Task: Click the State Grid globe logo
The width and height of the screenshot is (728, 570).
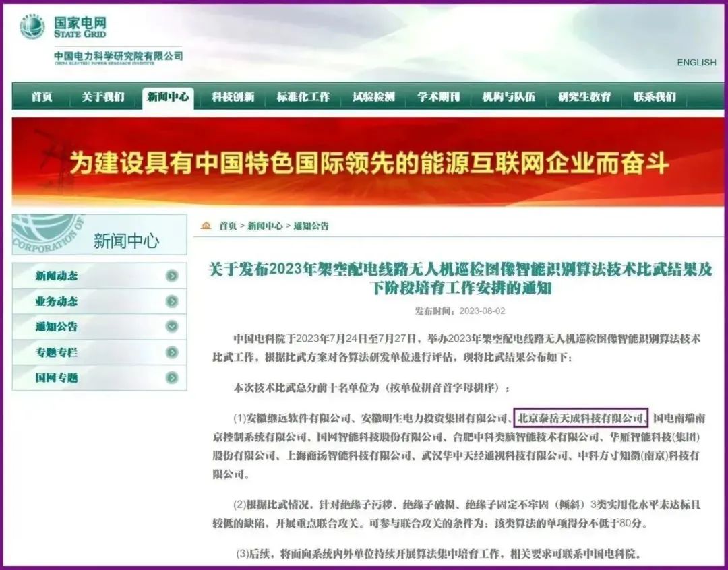Action: [32, 27]
